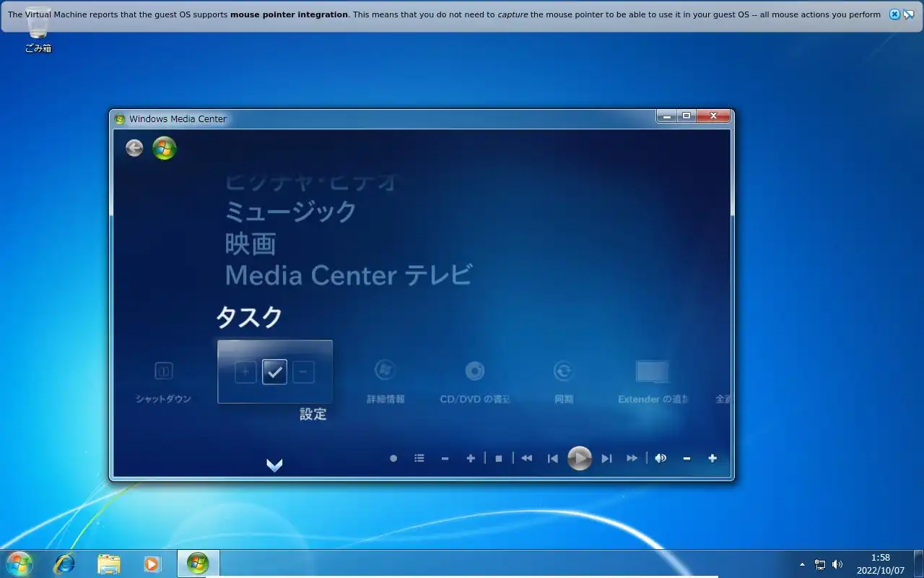Image resolution: width=924 pixels, height=578 pixels.
Task: Increase volume with the plus button
Action: pyautogui.click(x=712, y=458)
